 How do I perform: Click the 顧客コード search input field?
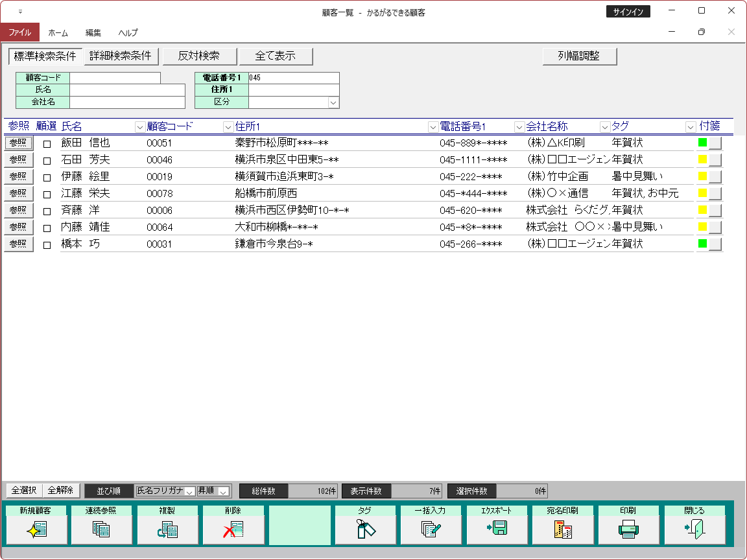click(115, 78)
